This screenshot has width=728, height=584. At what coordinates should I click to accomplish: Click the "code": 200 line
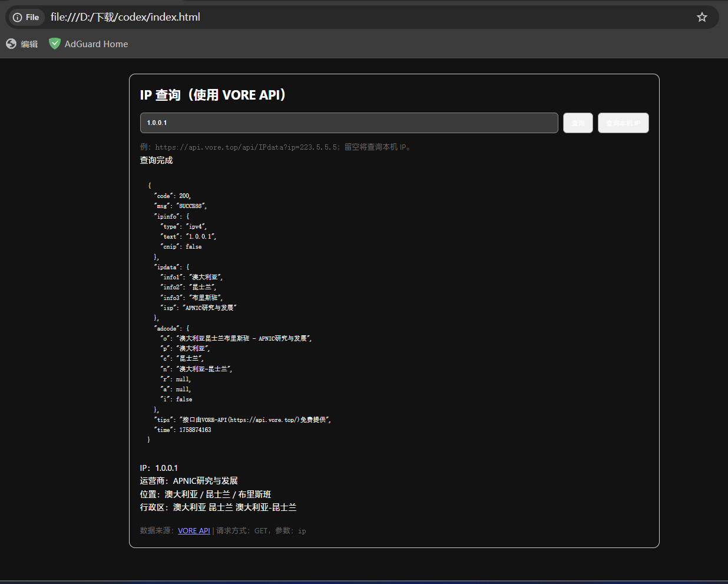pyautogui.click(x=173, y=196)
